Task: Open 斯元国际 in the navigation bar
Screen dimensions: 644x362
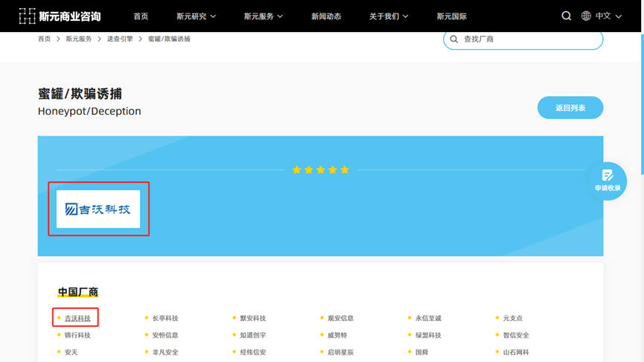Action: pyautogui.click(x=452, y=16)
